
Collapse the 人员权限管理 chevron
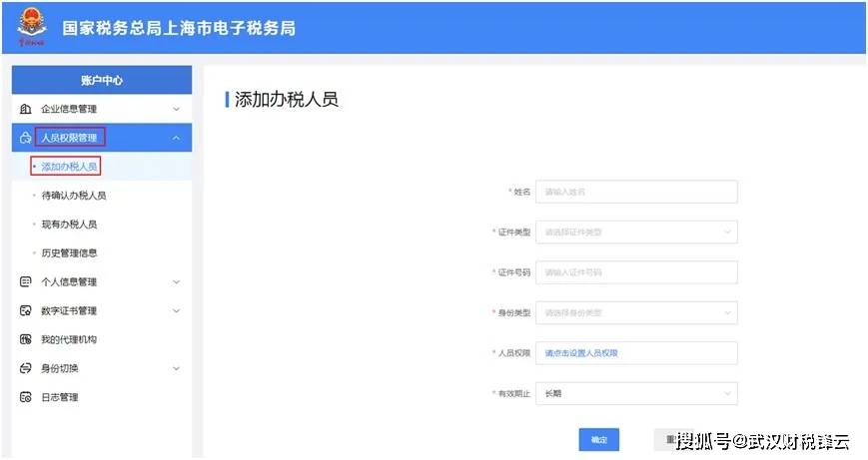point(176,138)
